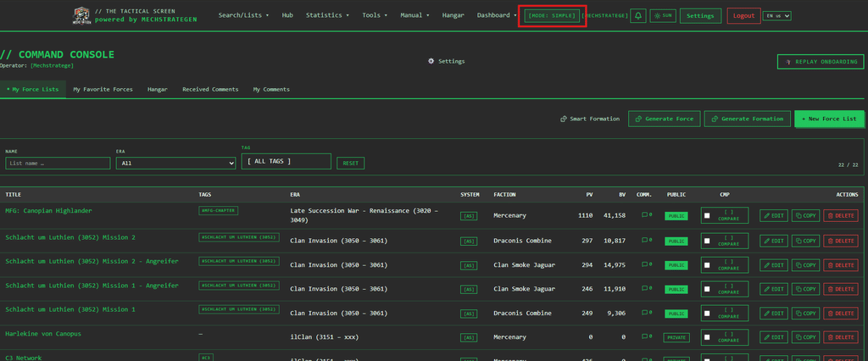Image resolution: width=868 pixels, height=361 pixels.
Task: Delete the 'Mission 1 - Angreifer' list
Action: (841, 289)
